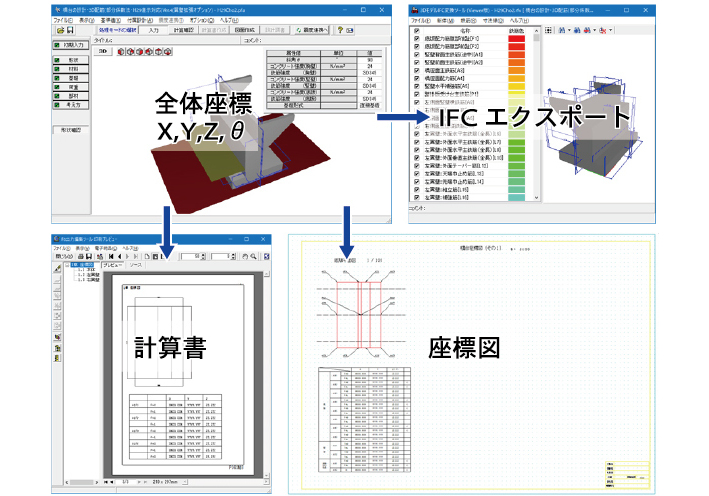Uncheck the second rebar row ending [F2]

point(416,47)
